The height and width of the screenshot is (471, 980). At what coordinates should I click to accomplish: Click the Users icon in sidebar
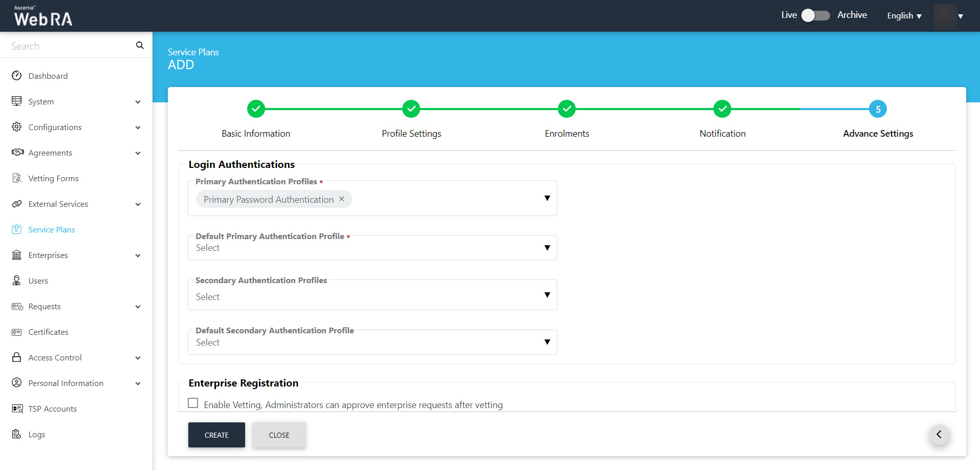click(x=17, y=281)
